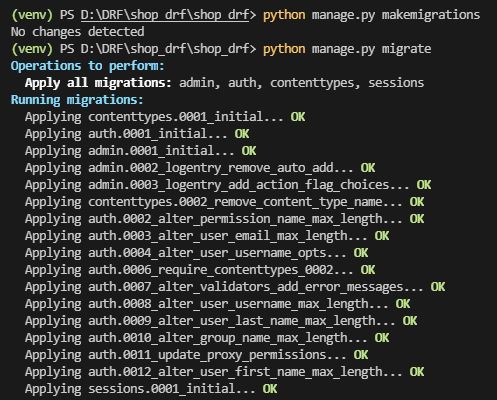Click the 'admin.0002_logentry_remove_auto_add' line
Screen dimensions: 497x400
(x=200, y=168)
